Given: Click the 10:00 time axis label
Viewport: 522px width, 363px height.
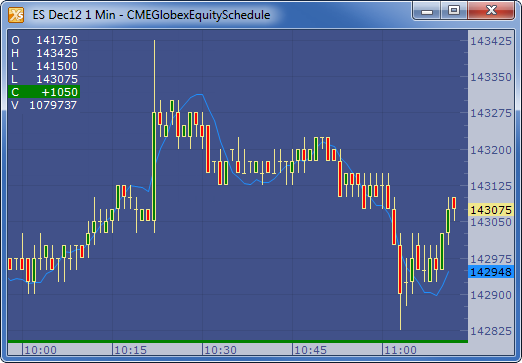Looking at the screenshot, I should (x=41, y=350).
